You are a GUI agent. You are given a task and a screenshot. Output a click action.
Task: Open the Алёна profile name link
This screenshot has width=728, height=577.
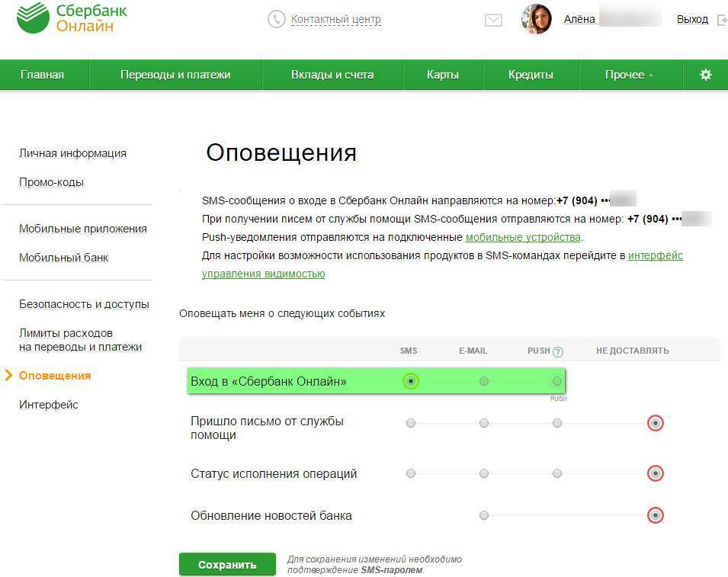click(x=579, y=19)
